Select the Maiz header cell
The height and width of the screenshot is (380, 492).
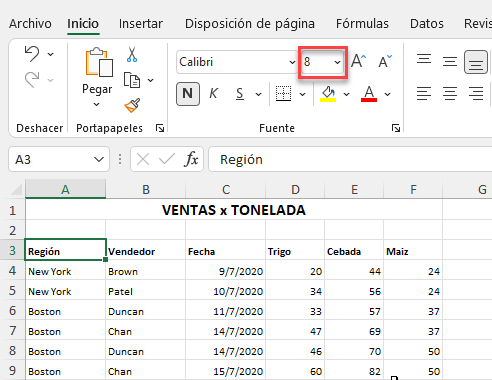pyautogui.click(x=413, y=250)
